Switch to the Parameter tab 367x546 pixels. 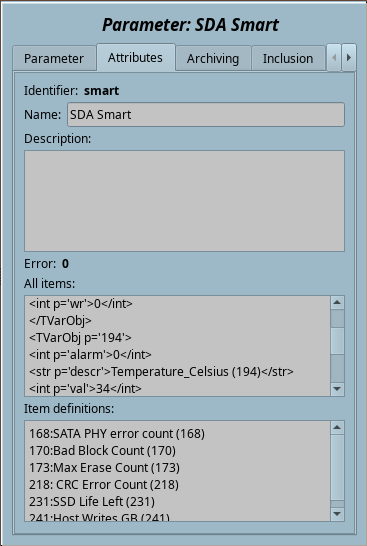point(54,58)
